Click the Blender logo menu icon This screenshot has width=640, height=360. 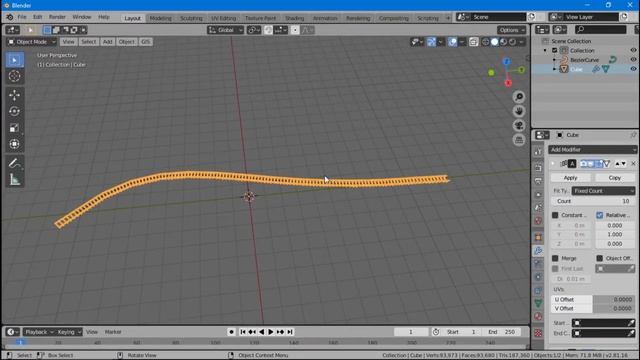click(x=9, y=17)
